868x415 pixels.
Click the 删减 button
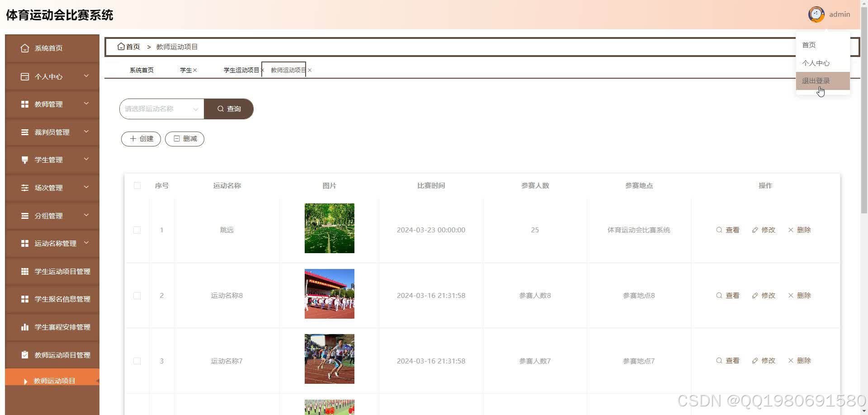185,139
